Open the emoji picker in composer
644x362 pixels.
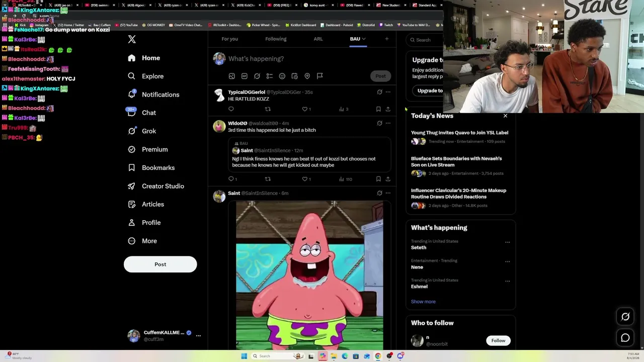tap(282, 76)
